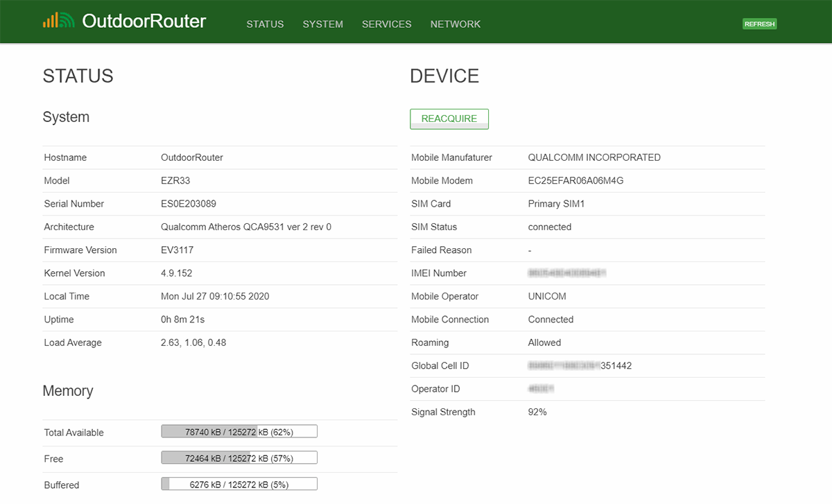
Task: Click the SIM Card label
Action: click(431, 204)
